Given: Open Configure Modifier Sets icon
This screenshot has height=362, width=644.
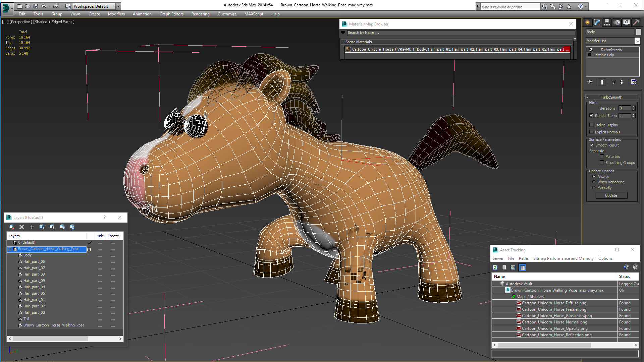Looking at the screenshot, I should pyautogui.click(x=634, y=82).
